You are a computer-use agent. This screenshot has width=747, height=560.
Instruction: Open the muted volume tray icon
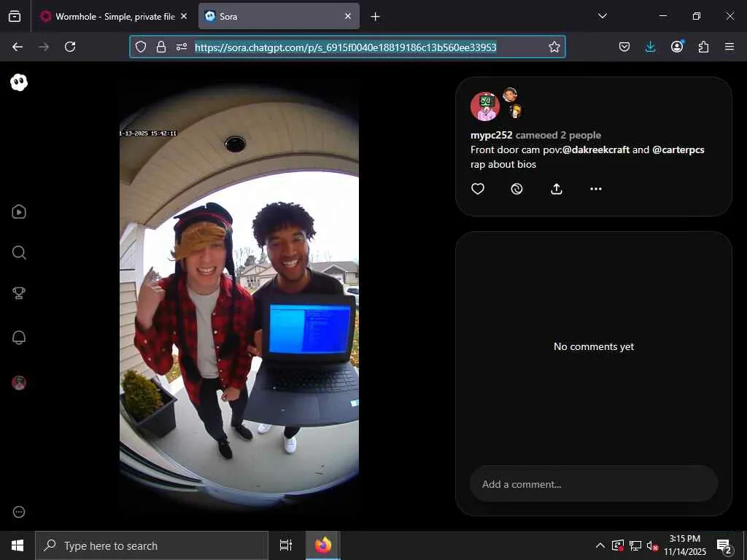coord(652,545)
